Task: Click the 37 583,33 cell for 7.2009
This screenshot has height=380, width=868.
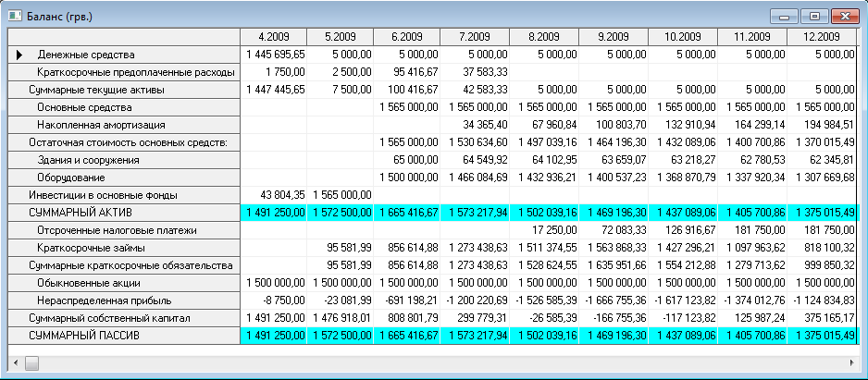Action: click(x=475, y=72)
